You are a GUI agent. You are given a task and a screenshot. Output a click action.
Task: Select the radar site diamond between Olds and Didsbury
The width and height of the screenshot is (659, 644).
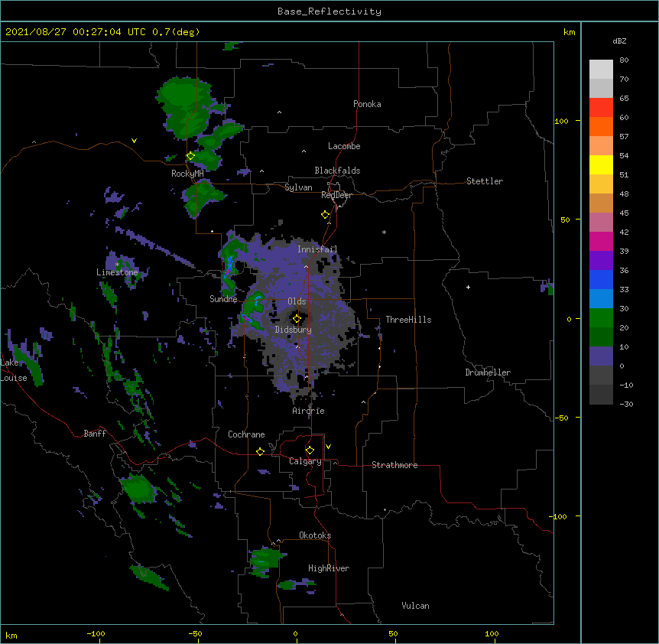297,319
